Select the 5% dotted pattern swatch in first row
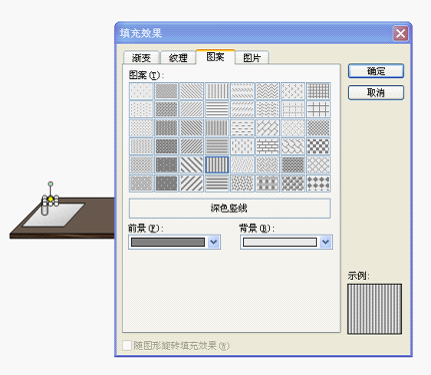 coord(141,91)
